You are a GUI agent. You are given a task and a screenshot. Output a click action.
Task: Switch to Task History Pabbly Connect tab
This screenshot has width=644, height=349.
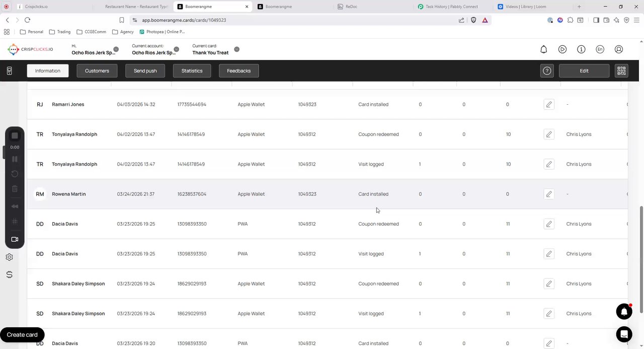(452, 7)
